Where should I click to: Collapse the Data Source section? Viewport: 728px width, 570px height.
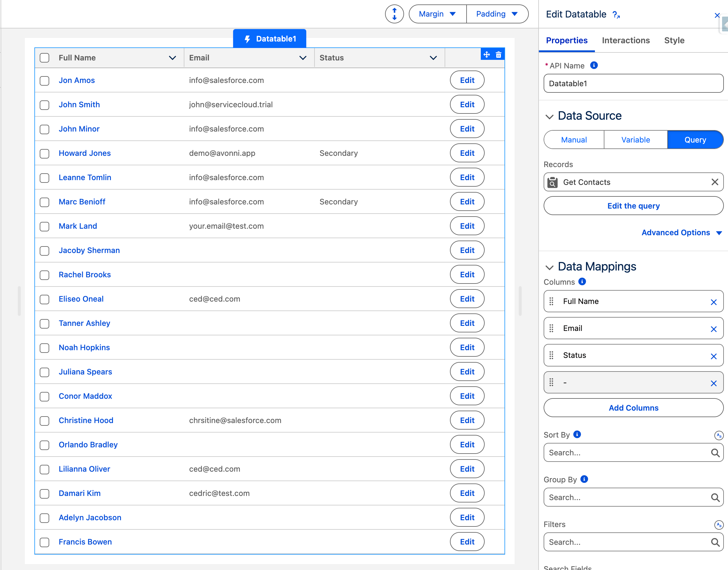549,116
